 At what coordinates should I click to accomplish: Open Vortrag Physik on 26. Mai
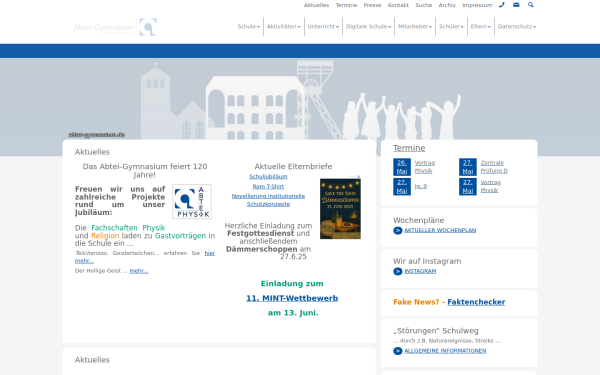click(x=425, y=167)
